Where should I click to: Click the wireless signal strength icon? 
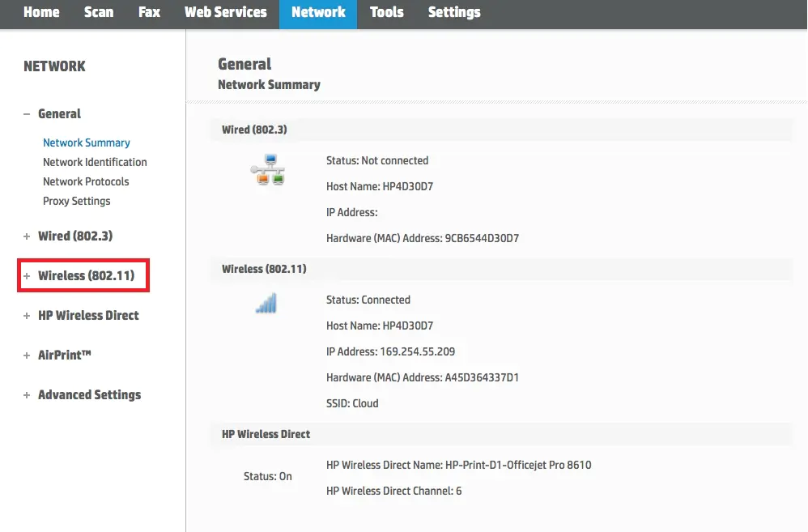266,304
